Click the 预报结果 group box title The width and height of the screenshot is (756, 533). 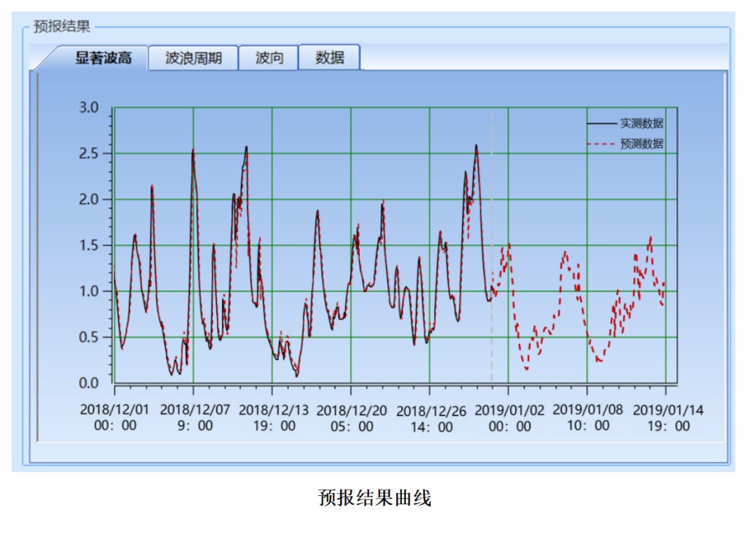[62, 27]
